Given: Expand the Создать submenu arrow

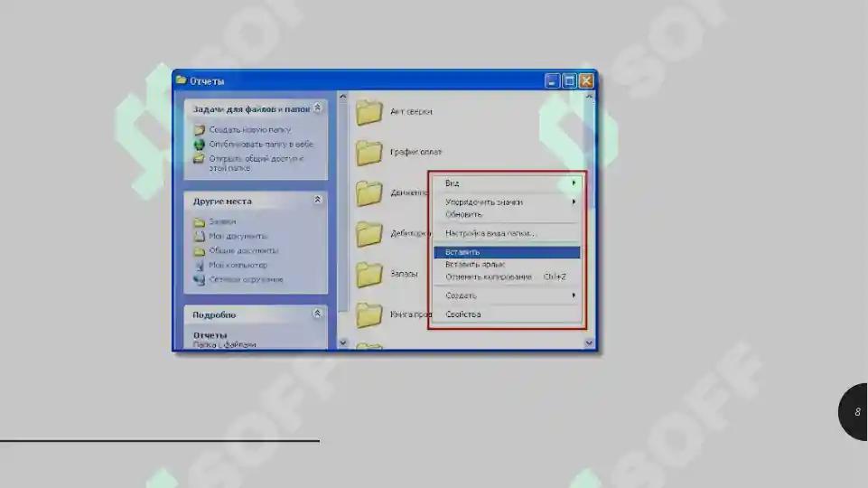Looking at the screenshot, I should 574,296.
